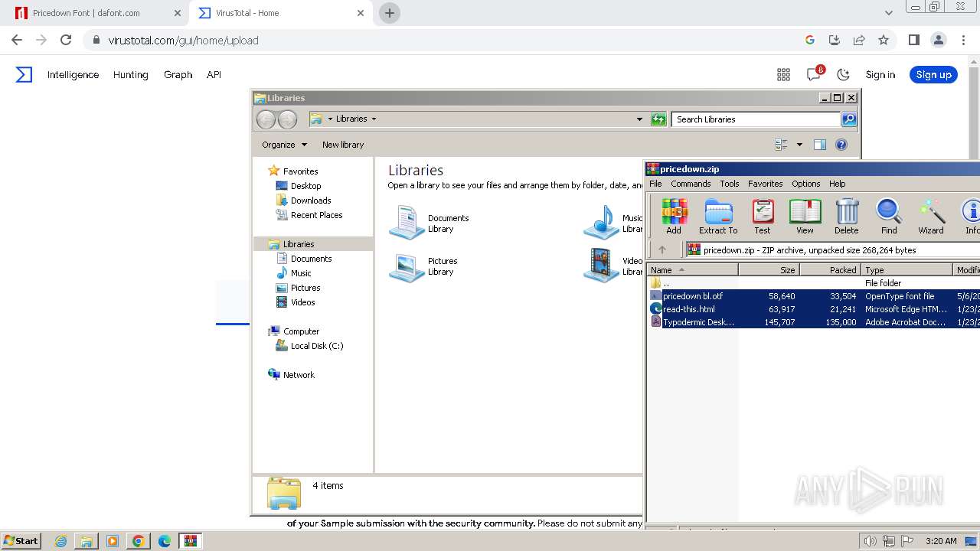
Task: Click the Chrome icon in taskbar
Action: tap(139, 541)
